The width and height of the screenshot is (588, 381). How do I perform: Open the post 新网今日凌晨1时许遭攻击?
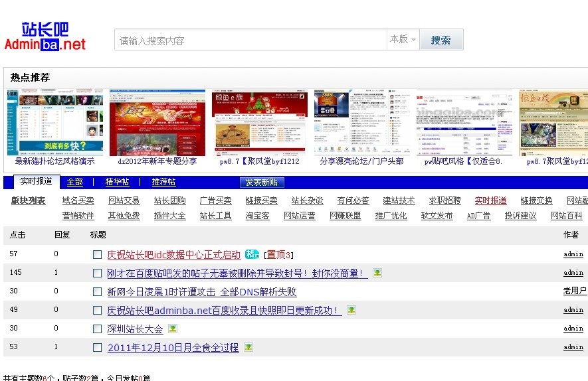point(202,292)
